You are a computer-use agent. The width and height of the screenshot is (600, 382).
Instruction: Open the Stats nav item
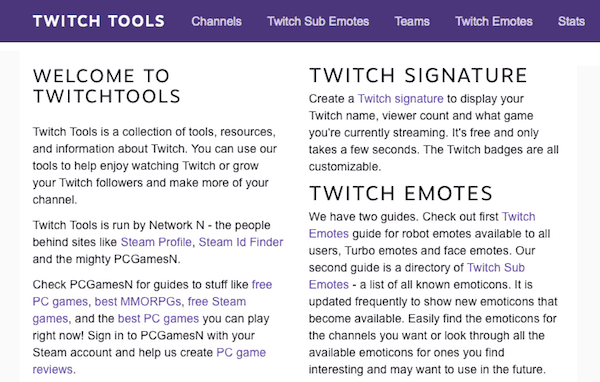point(571,21)
